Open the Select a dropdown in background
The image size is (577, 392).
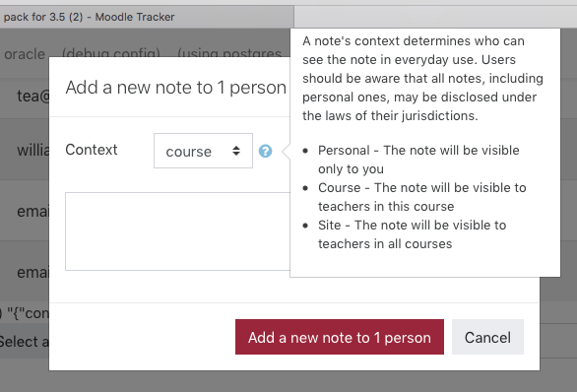click(25, 342)
